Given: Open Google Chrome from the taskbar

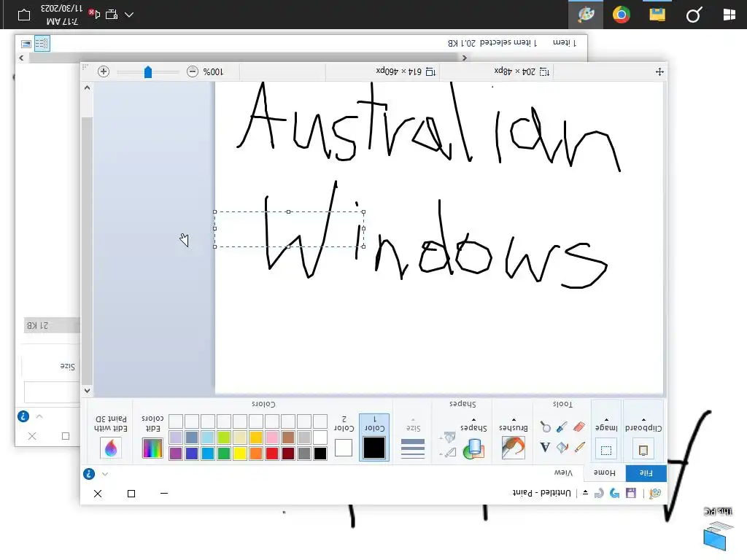Looking at the screenshot, I should [622, 15].
